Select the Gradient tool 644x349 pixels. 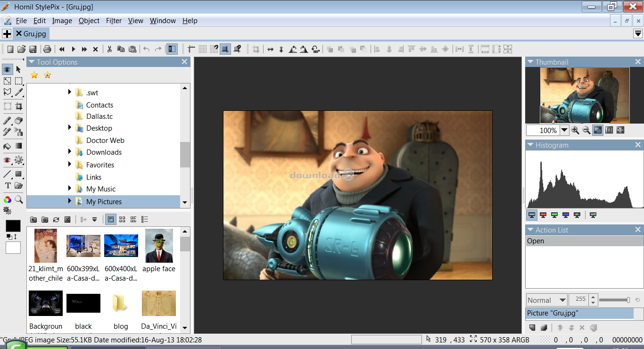tap(18, 146)
